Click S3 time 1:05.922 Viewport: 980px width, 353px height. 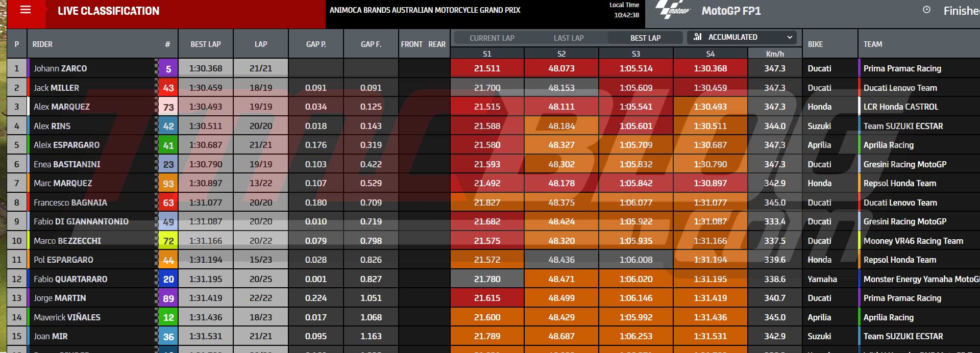[x=636, y=221]
